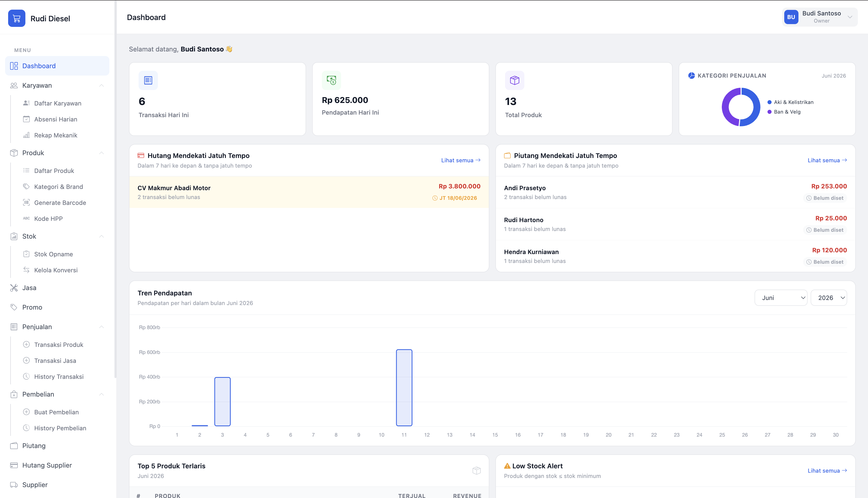Click the Produk box icon

point(14,153)
